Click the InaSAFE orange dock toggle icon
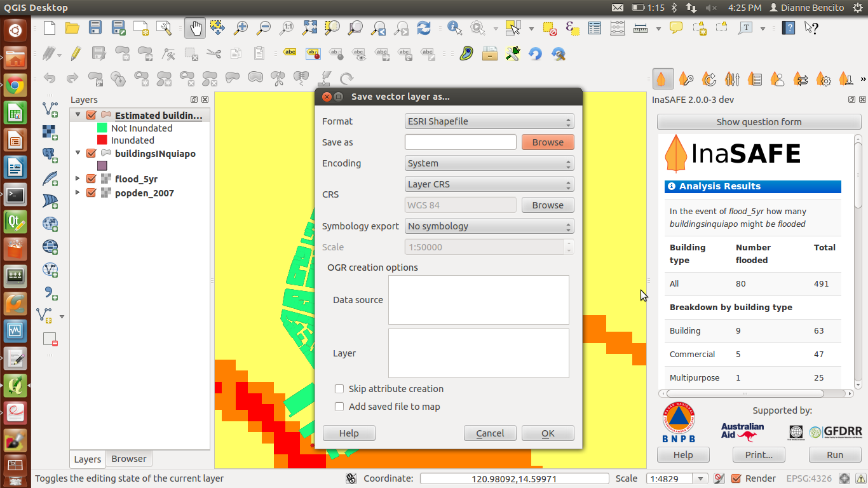Screen dimensions: 868x488 pos(663,79)
